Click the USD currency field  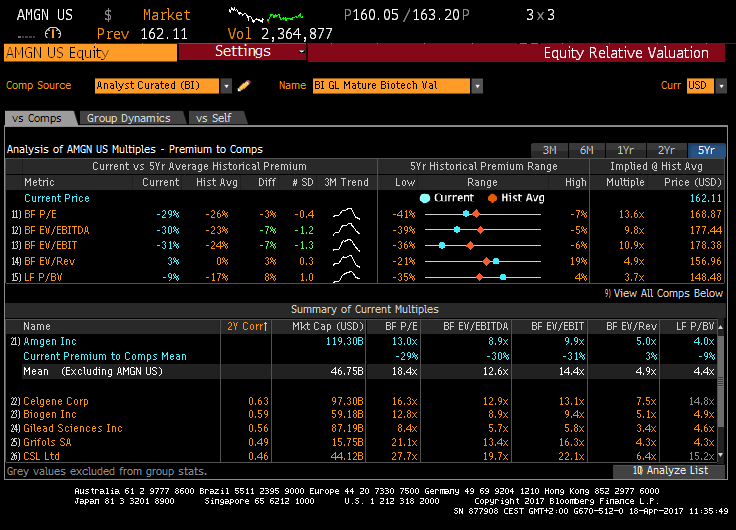(x=700, y=86)
